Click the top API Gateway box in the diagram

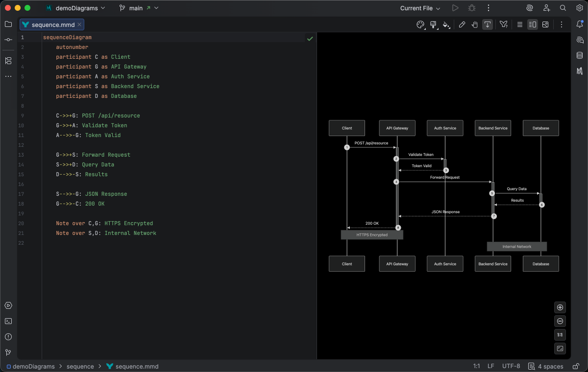(397, 128)
